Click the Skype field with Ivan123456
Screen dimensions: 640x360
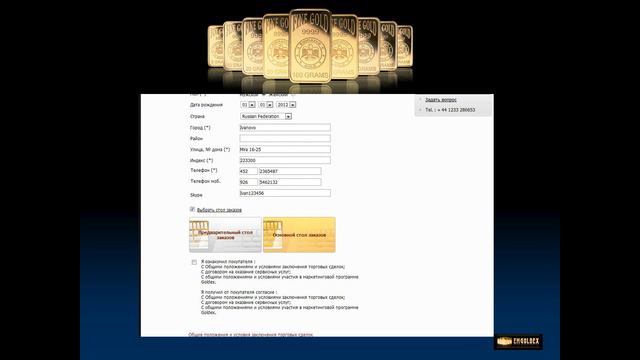click(x=285, y=193)
